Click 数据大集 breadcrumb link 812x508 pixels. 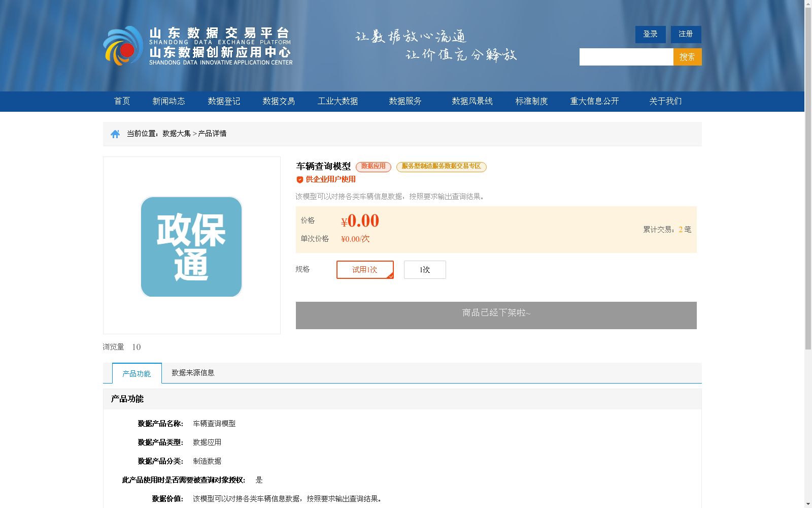pos(177,134)
